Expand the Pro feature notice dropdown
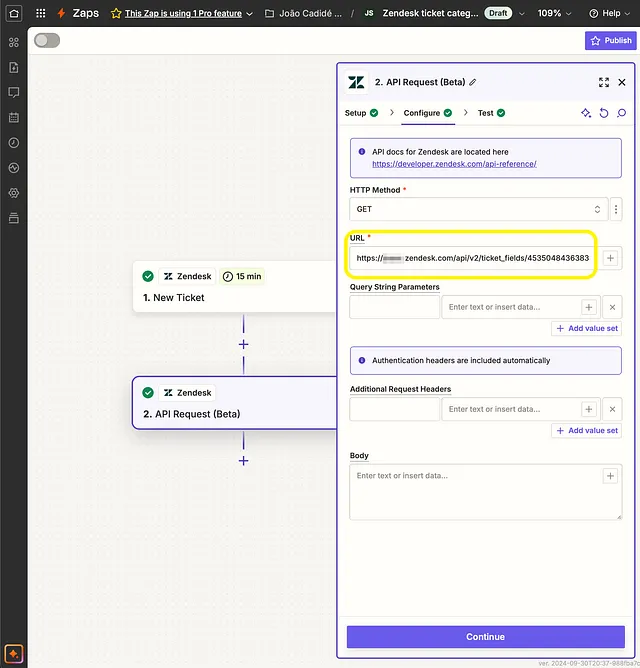The image size is (640, 668). pyautogui.click(x=250, y=14)
